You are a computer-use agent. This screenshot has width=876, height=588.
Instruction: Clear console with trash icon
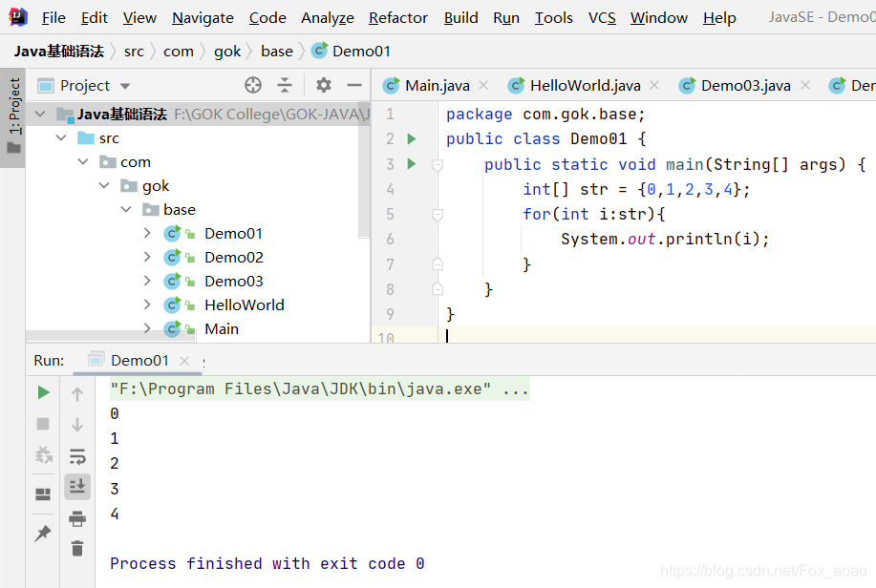click(x=77, y=548)
